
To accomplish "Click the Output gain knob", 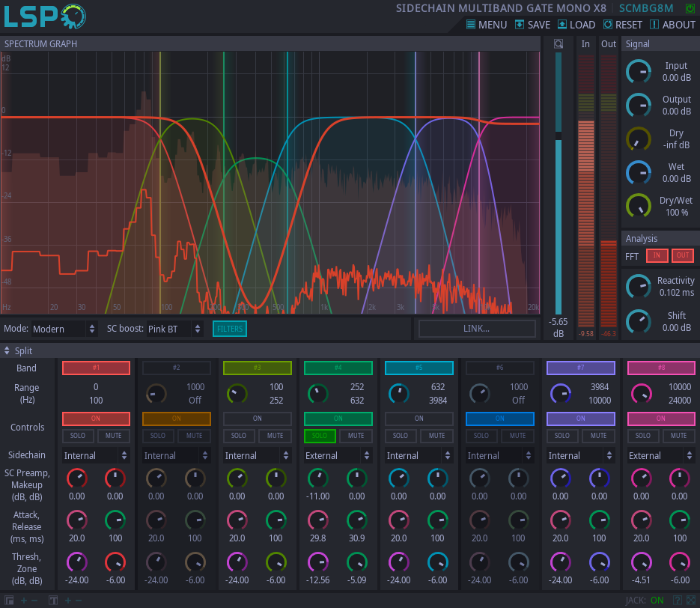I will 639,106.
